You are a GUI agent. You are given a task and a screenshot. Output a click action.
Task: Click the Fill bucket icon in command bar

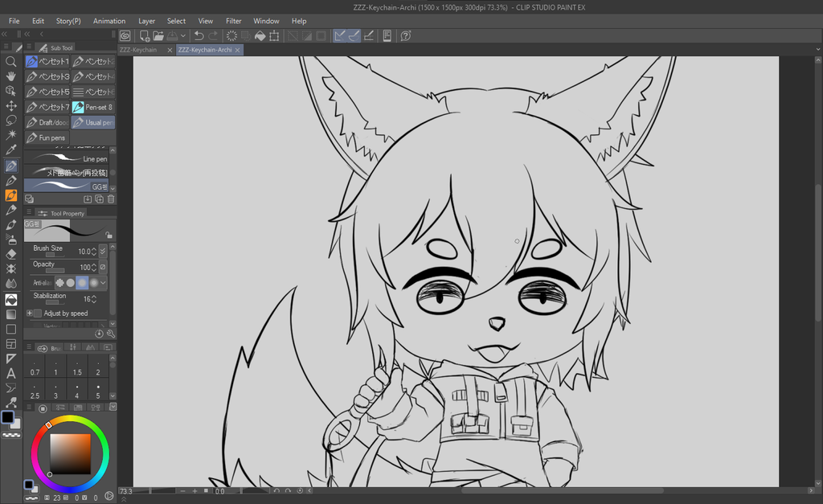tap(260, 35)
